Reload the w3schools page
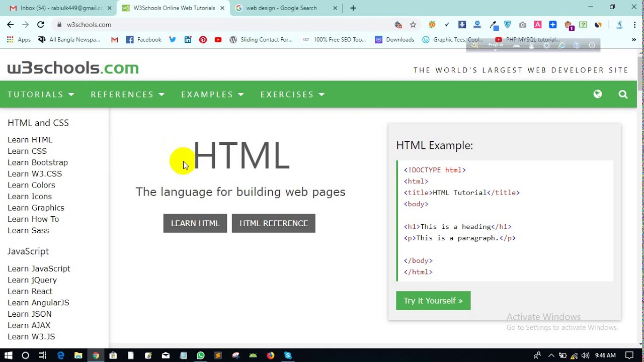The image size is (644, 362). click(x=41, y=25)
